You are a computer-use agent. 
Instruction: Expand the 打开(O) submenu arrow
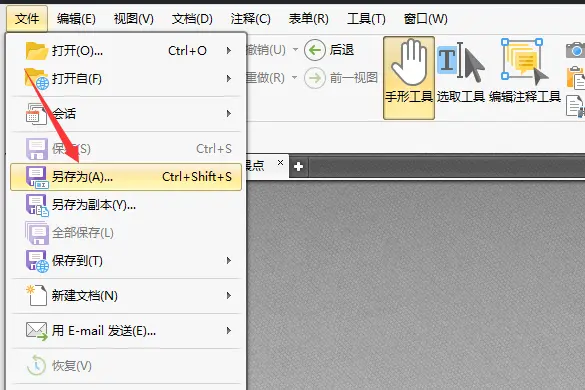coord(229,50)
